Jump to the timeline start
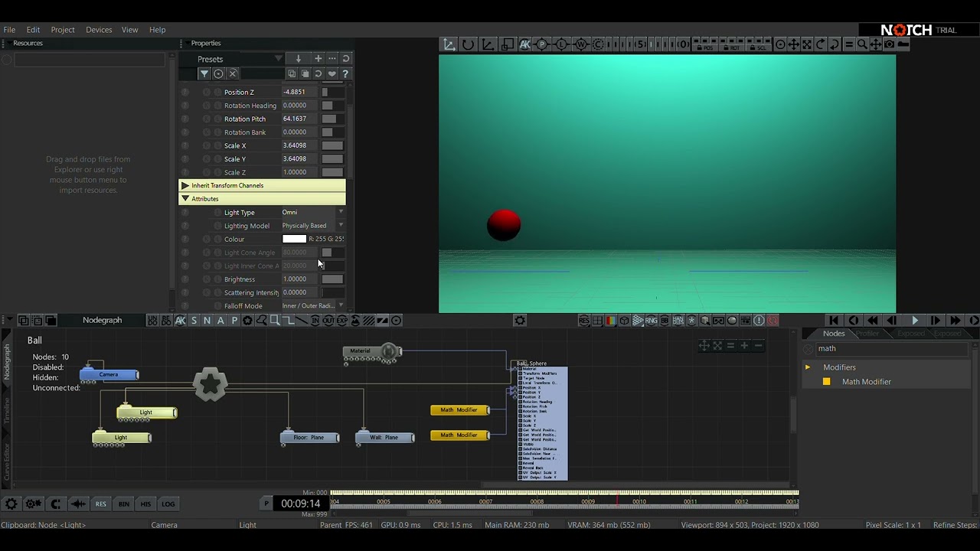Screen dimensions: 980x551 (834, 321)
